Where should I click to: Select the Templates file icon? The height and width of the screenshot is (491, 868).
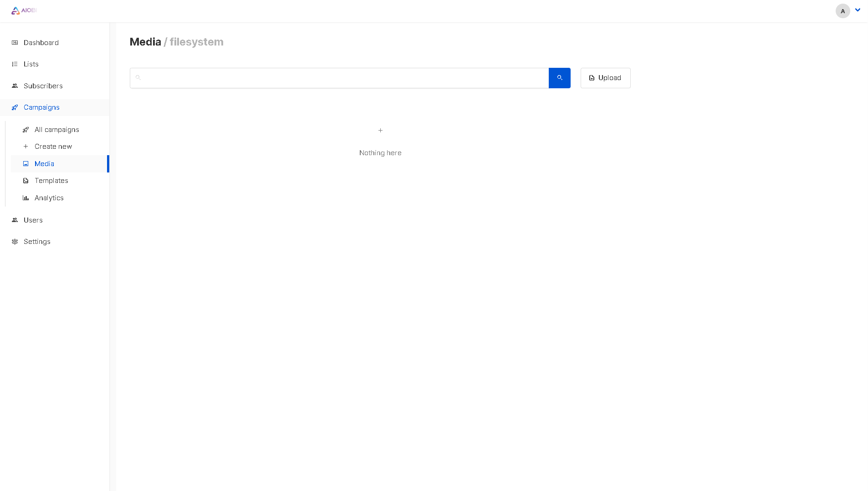(26, 181)
